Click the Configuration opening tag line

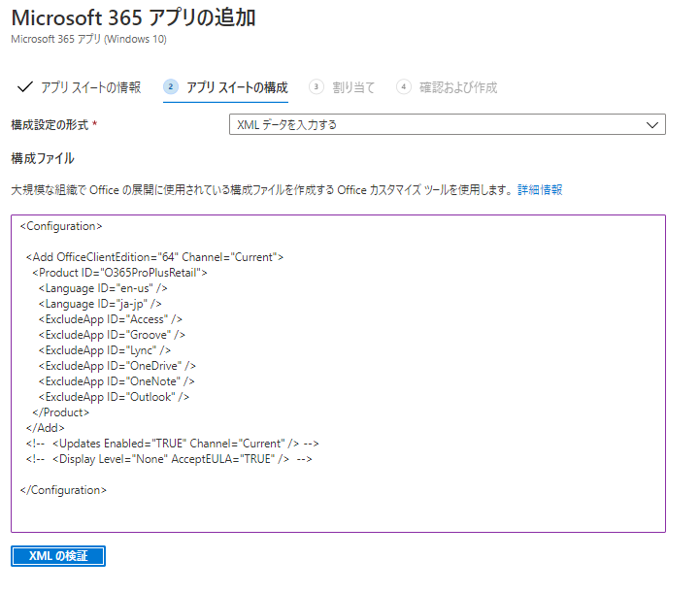61,226
